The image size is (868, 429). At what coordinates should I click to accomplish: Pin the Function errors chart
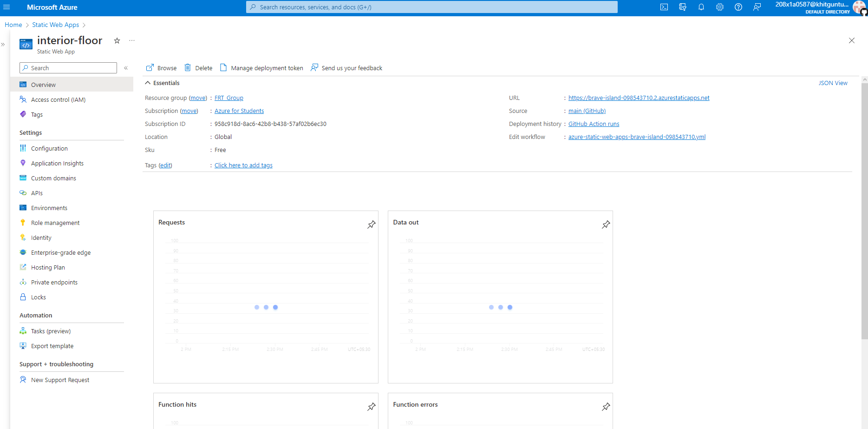(606, 407)
